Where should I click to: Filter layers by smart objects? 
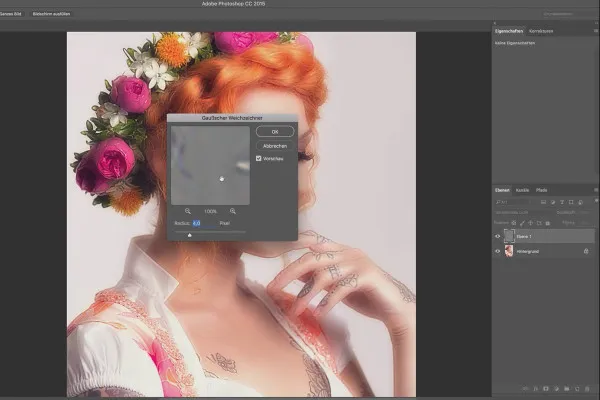(580, 202)
